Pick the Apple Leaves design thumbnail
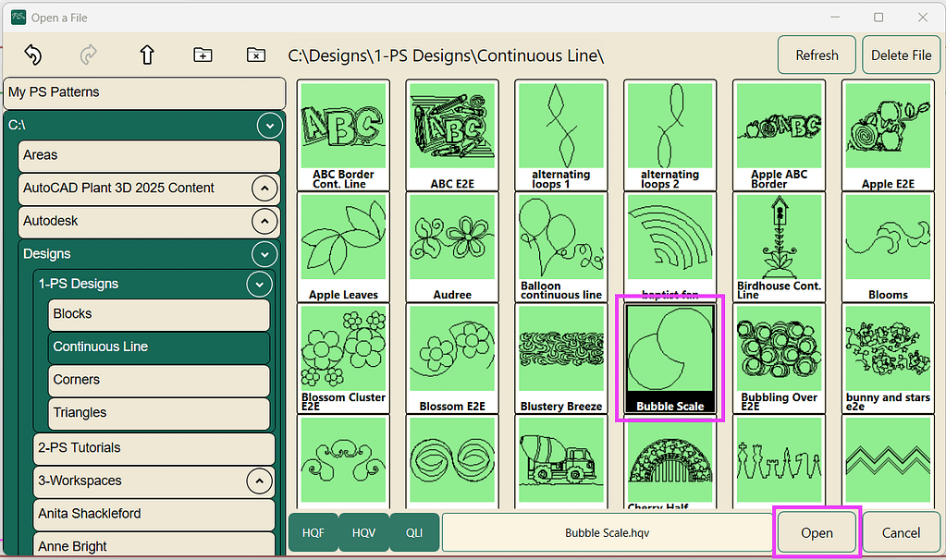 (x=343, y=246)
